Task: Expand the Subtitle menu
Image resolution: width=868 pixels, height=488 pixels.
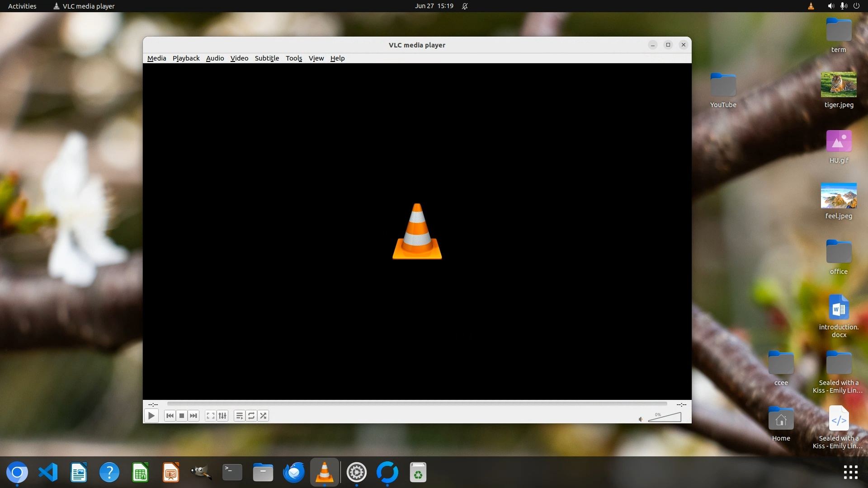Action: 267,58
